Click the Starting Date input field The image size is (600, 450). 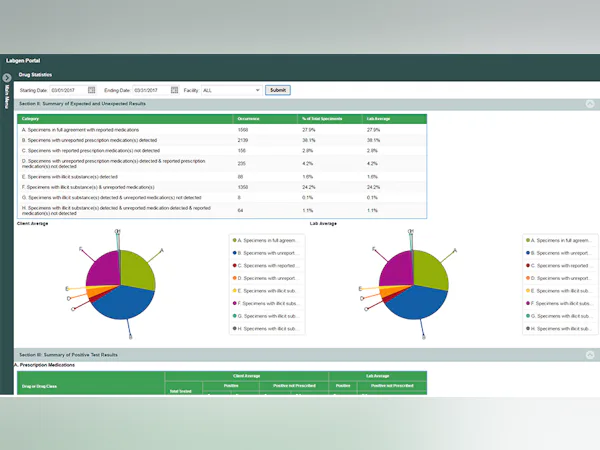pos(69,90)
